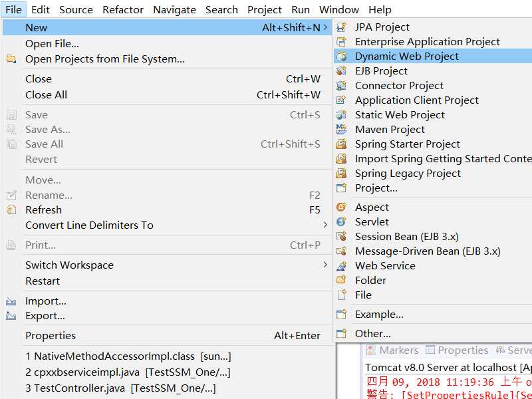The height and width of the screenshot is (399, 532).
Task: Click the Enterprise Application Project icon
Action: 341,42
